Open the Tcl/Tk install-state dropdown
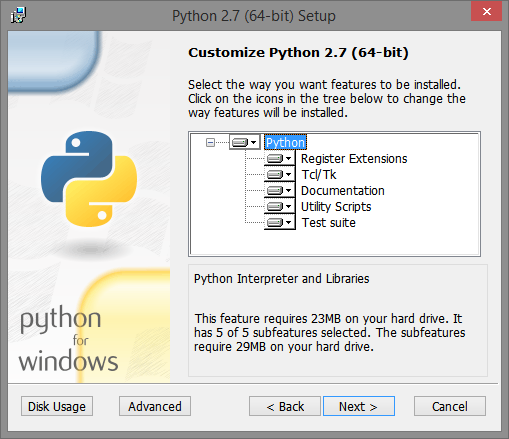509x439 pixels. [280, 175]
